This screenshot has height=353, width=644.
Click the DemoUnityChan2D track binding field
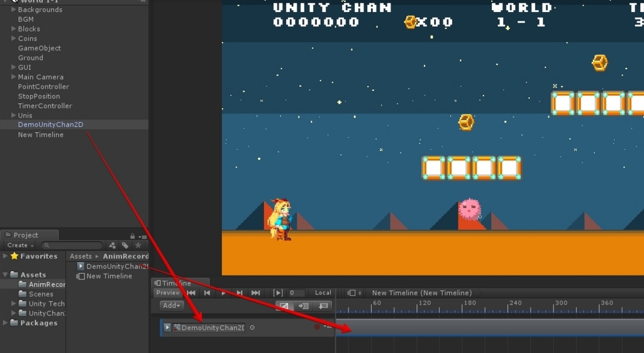click(x=209, y=328)
